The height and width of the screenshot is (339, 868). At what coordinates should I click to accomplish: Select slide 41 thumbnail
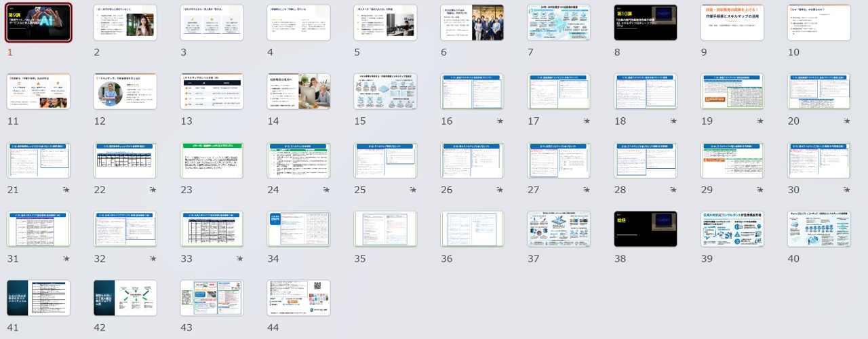click(39, 298)
